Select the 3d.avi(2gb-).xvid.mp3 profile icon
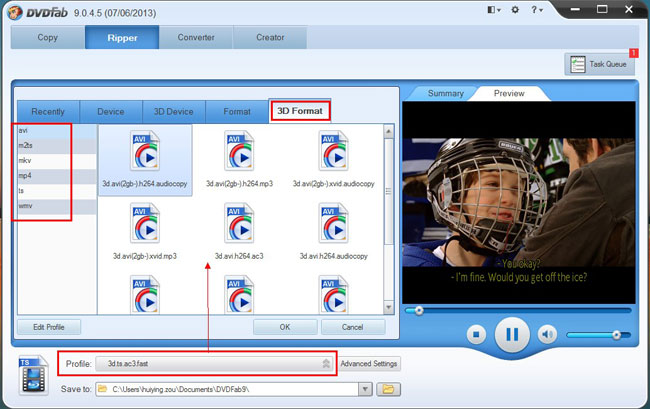The image size is (650, 409). point(145,223)
